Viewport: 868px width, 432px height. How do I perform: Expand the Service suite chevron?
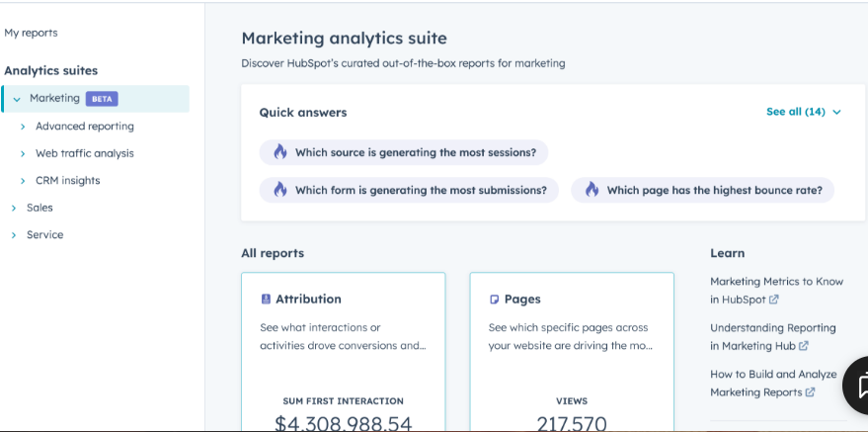tap(14, 235)
